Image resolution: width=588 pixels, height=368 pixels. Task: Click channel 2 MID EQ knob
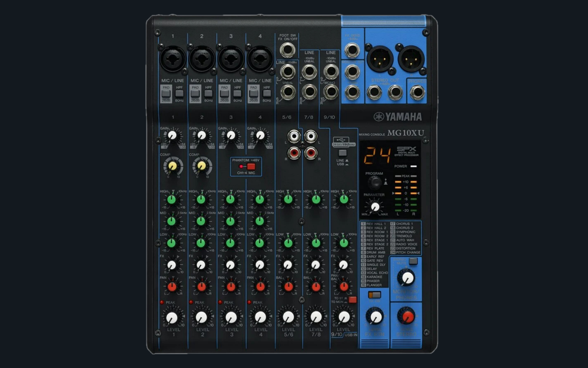[x=201, y=221]
